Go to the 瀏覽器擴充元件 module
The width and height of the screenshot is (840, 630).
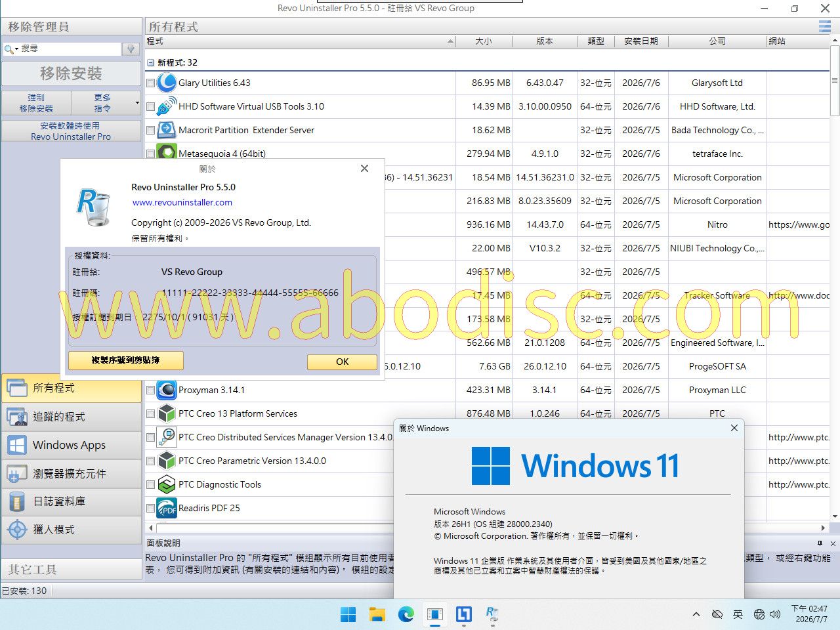click(x=72, y=473)
